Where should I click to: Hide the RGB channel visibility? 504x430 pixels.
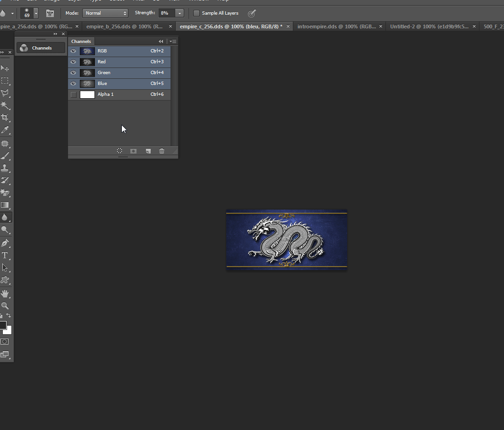pos(73,51)
